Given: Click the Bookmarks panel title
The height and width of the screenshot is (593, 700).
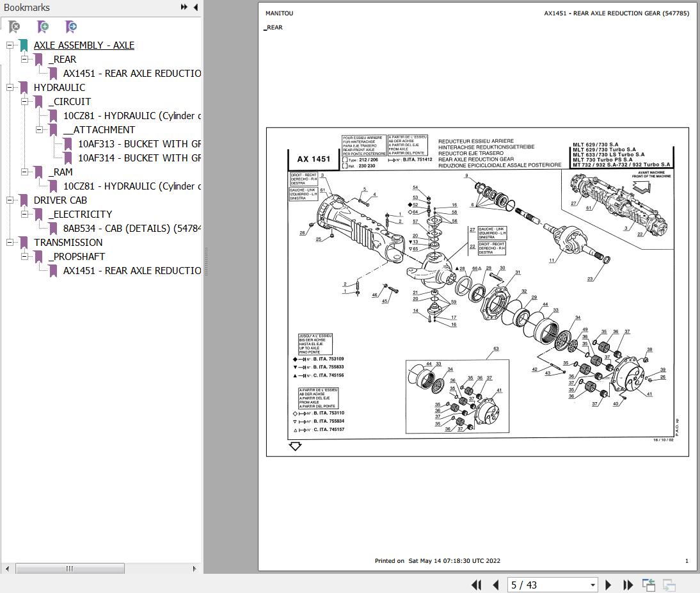Looking at the screenshot, I should pos(27,7).
